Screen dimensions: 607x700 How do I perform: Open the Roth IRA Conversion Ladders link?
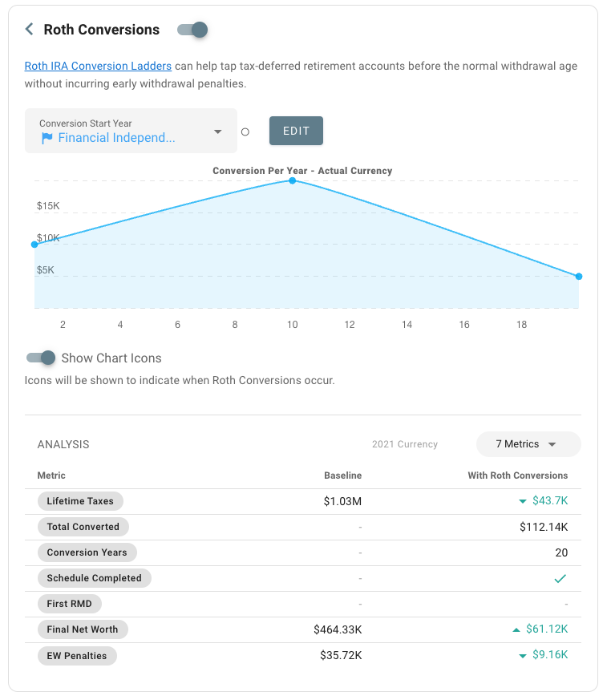(98, 66)
